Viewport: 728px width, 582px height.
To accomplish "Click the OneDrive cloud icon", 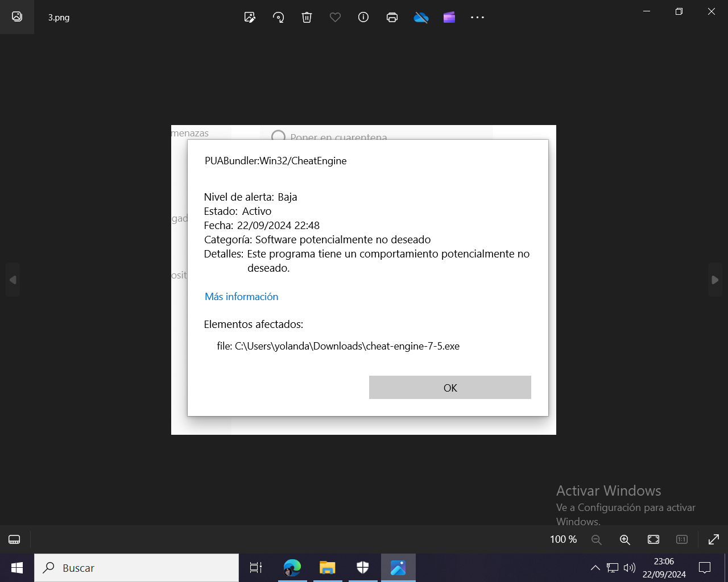I will pos(421,18).
